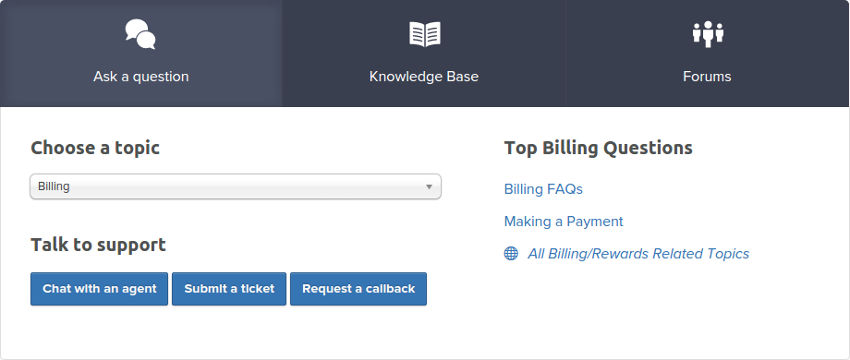
Task: Click Request a callback button
Action: [358, 289]
